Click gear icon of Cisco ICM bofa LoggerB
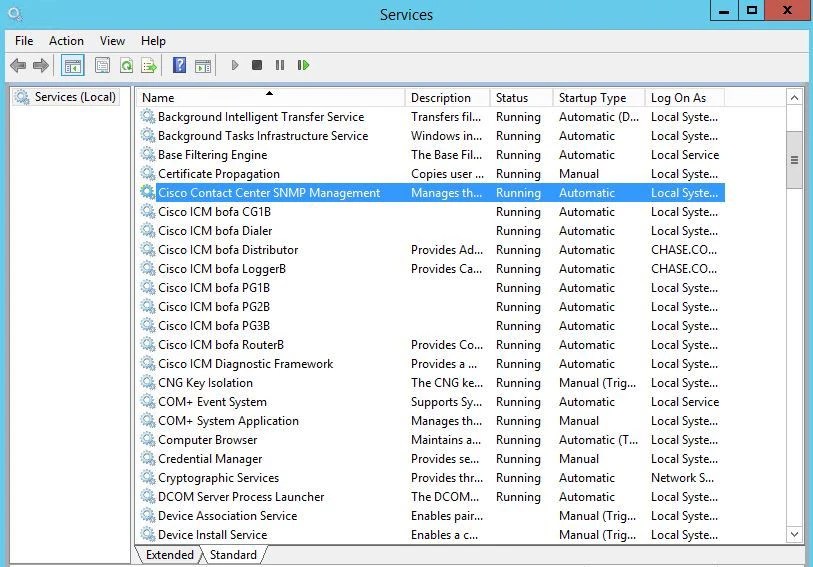The width and height of the screenshot is (813, 567). pyautogui.click(x=148, y=268)
